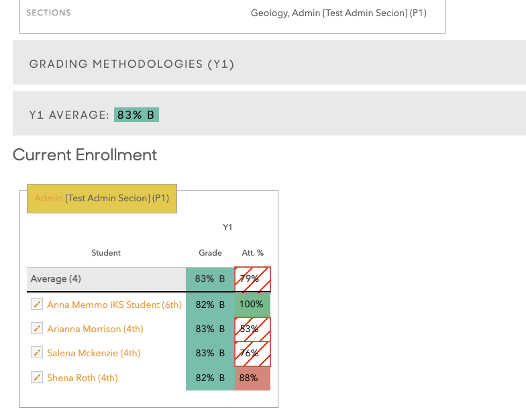Open Anna Memmo iKS Student profile link

(114, 305)
